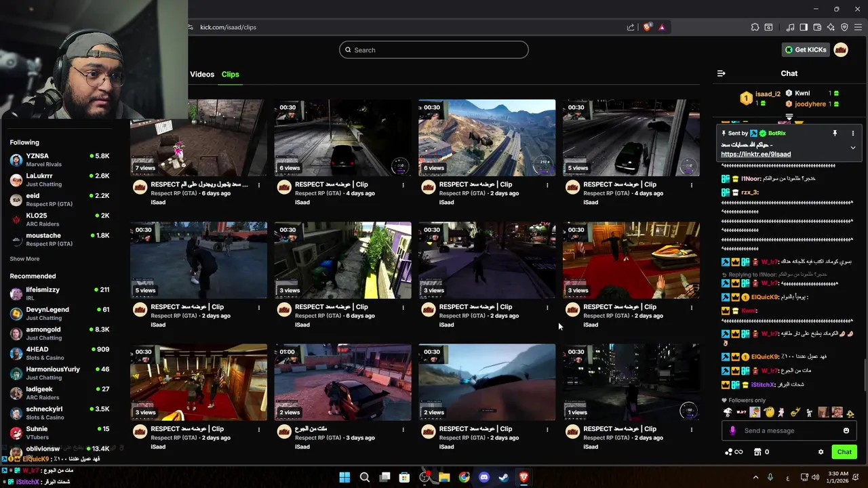Click the Get KICKs button

pos(806,49)
